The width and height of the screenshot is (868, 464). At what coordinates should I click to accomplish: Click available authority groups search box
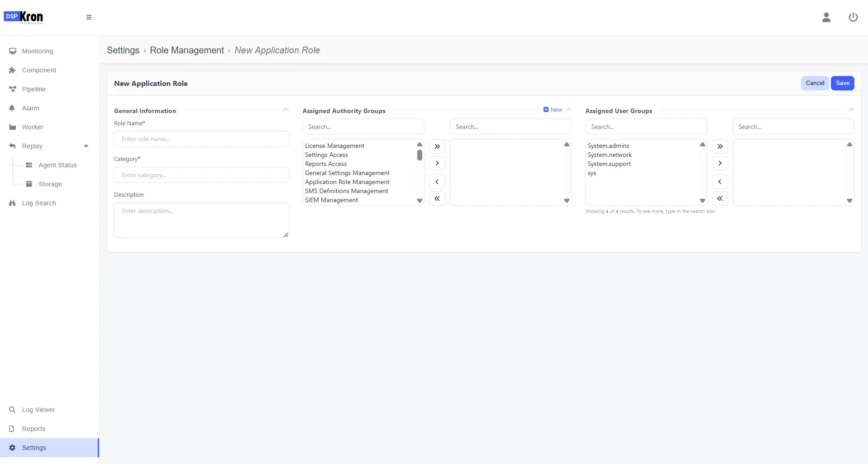tap(363, 127)
